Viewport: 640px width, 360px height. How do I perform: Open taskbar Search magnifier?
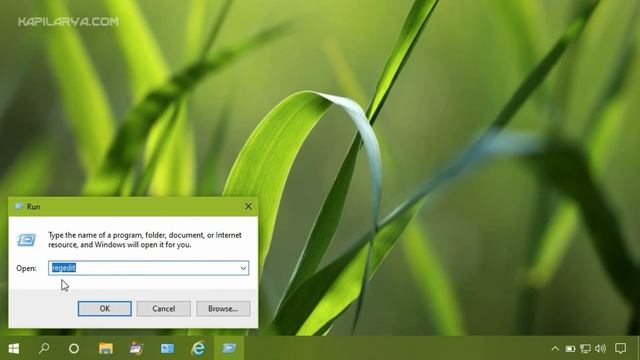pos(44,349)
